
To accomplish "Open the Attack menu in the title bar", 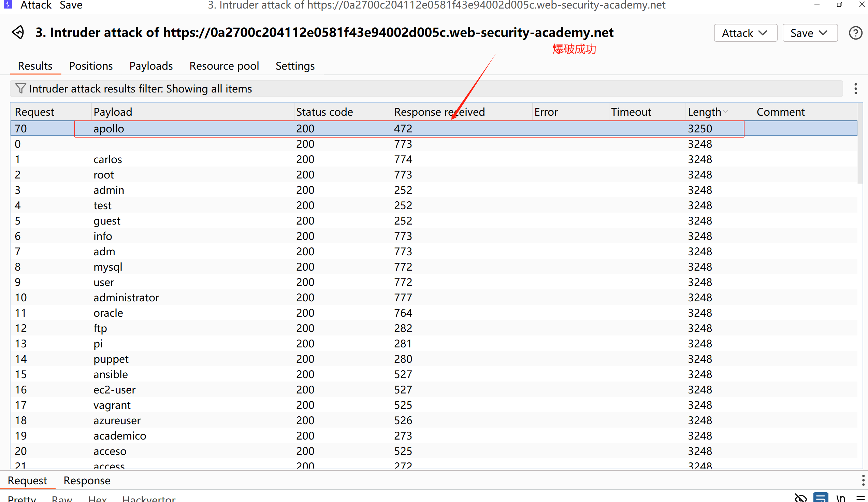I will pos(35,5).
